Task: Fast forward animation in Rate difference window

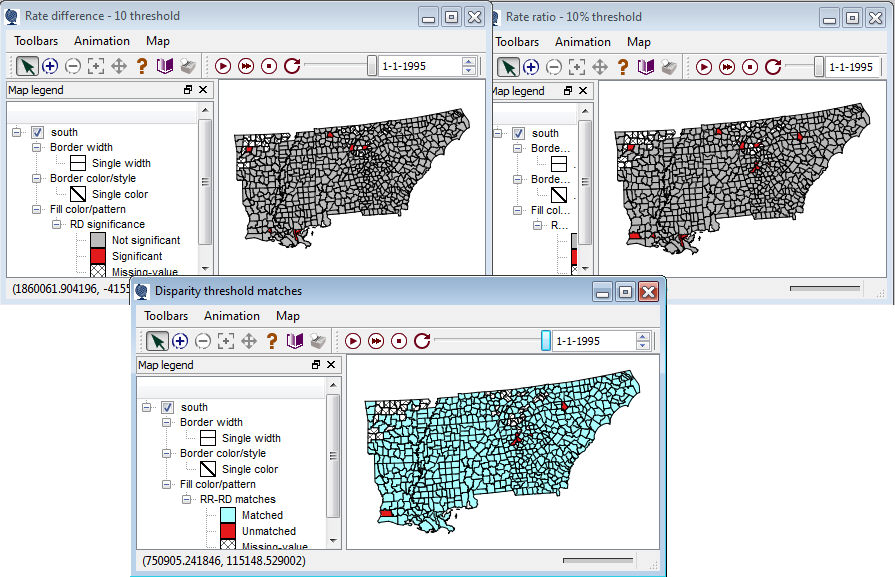Action: pos(246,66)
